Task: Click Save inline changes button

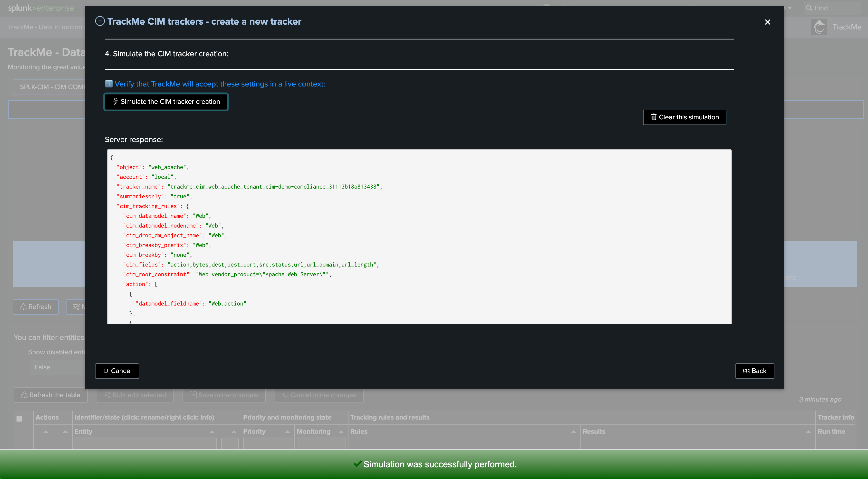Action: 224,395
